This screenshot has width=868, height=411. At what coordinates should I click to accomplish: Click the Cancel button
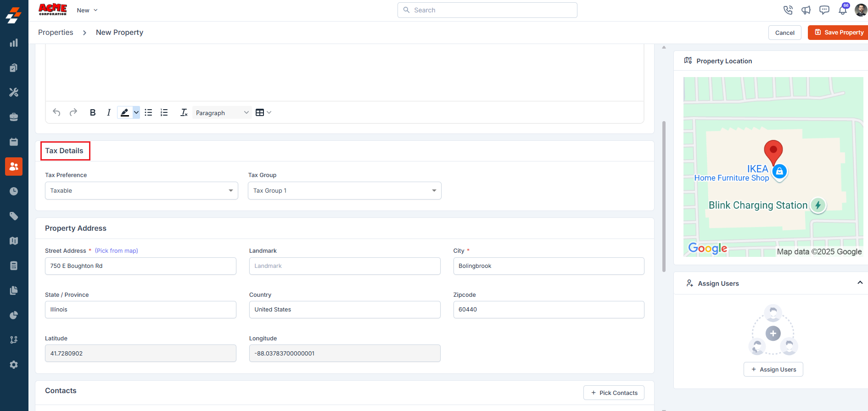(784, 33)
